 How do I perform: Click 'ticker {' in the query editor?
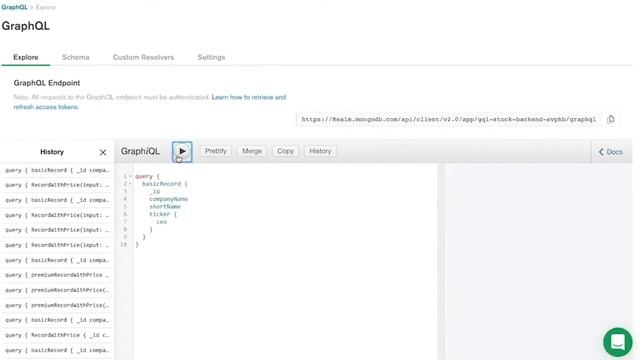coord(163,214)
